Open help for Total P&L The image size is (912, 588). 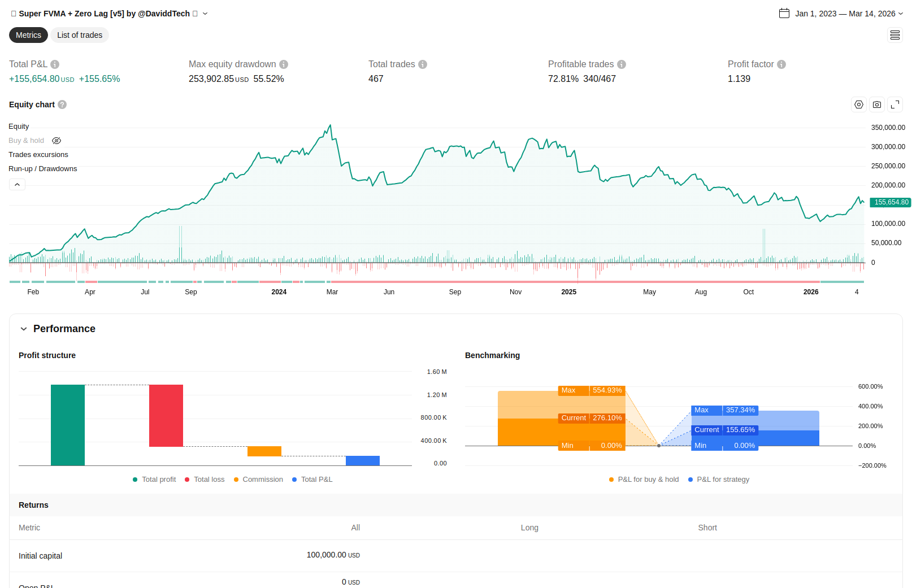(x=55, y=64)
